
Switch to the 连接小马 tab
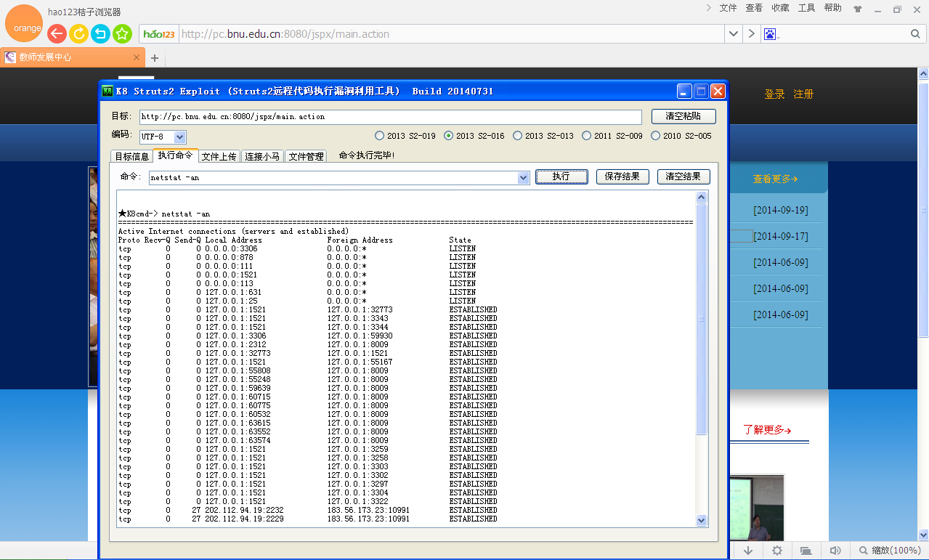pos(262,156)
